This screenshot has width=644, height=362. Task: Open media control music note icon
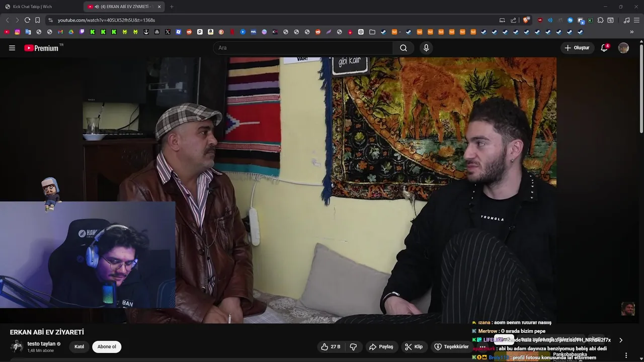626,20
